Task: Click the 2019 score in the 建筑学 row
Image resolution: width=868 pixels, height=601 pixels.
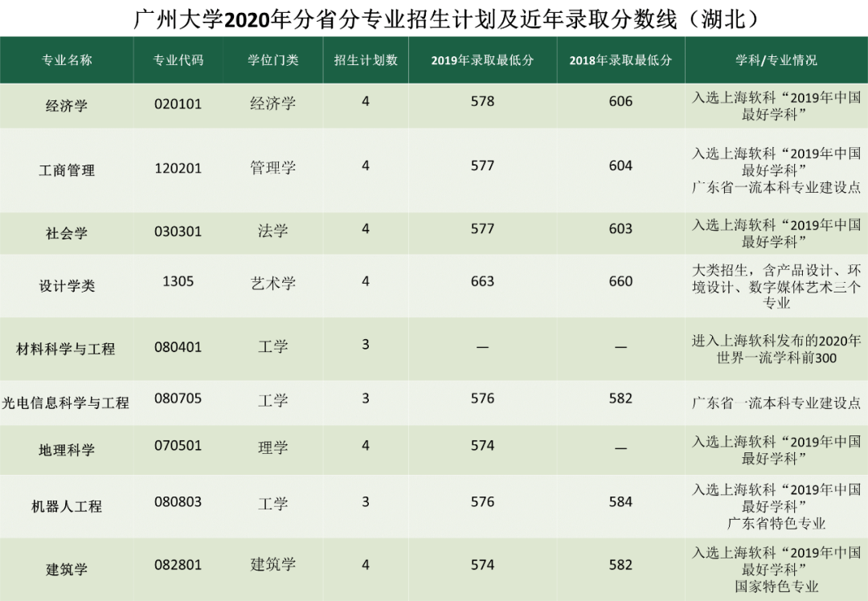Action: (482, 565)
